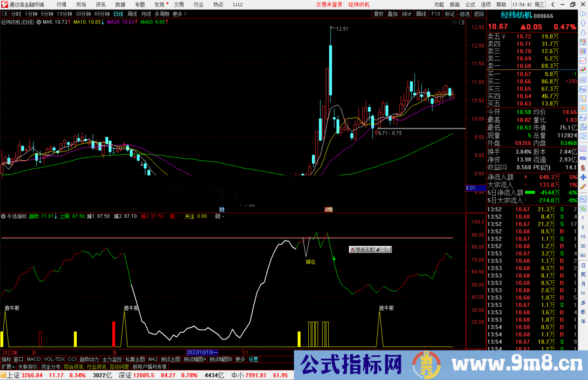Toggle the circle icon next to 经纬纺机(日线)
The width and height of the screenshot is (588, 380).
coord(39,22)
